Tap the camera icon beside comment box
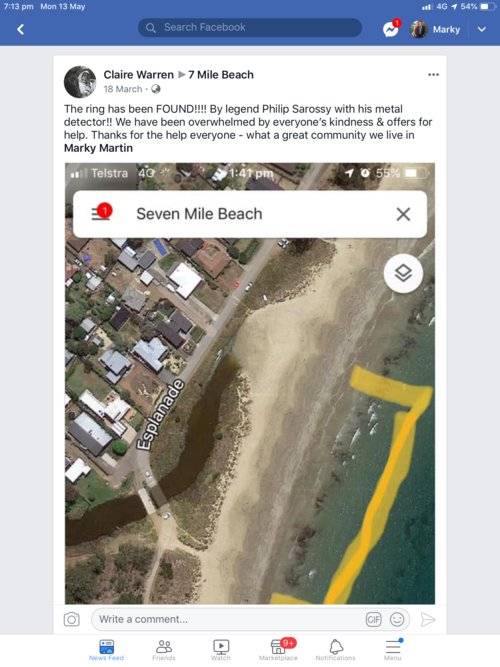The width and height of the screenshot is (500, 667). (x=71, y=619)
